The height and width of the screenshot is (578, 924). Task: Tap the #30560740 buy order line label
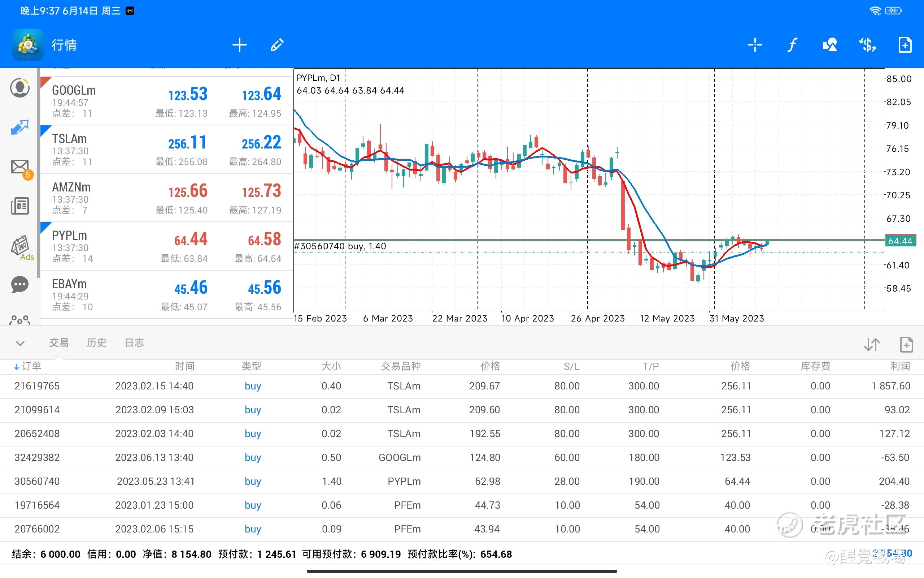pos(340,246)
